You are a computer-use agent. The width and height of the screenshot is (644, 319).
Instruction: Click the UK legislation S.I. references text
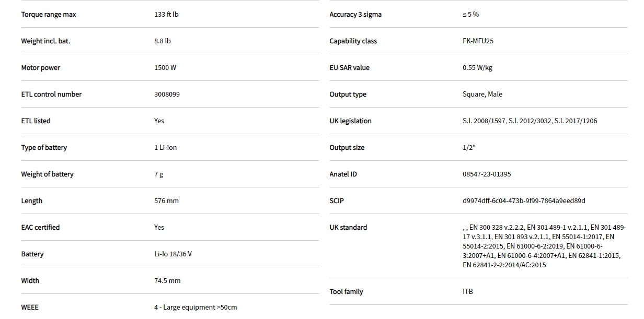[530, 121]
